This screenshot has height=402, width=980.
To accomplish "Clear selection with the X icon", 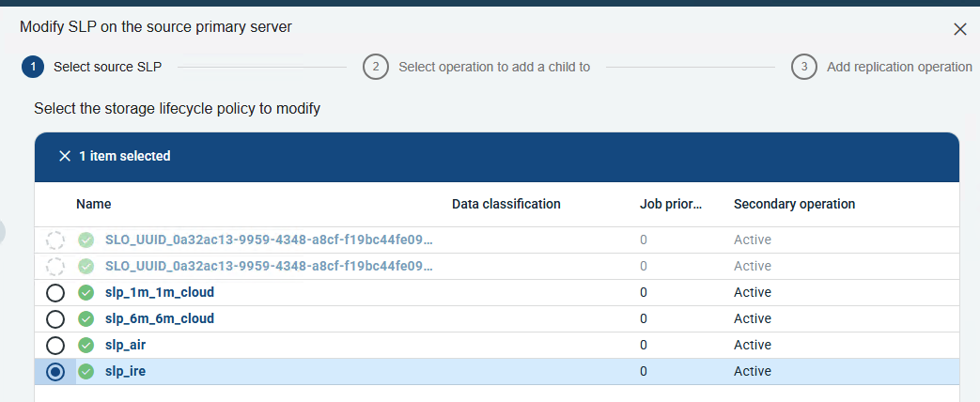I will point(65,156).
